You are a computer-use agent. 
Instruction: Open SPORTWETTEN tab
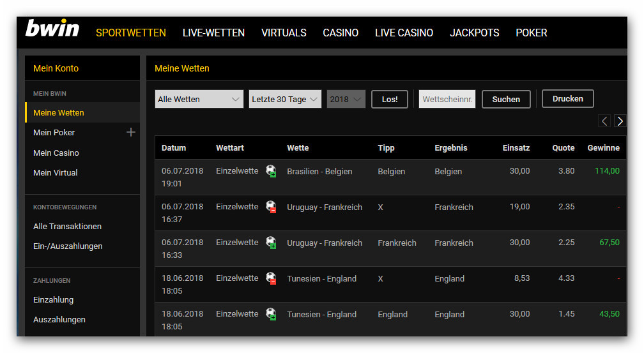point(130,33)
